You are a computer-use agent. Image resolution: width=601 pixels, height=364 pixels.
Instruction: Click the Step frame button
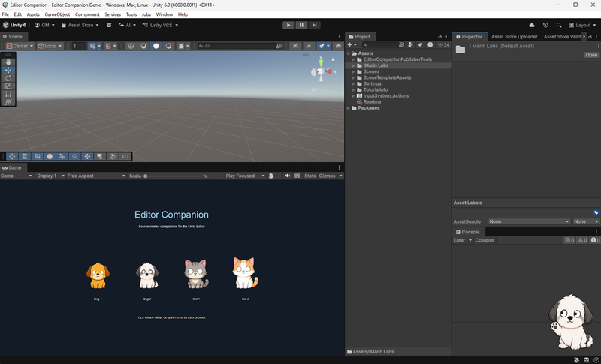click(x=314, y=25)
